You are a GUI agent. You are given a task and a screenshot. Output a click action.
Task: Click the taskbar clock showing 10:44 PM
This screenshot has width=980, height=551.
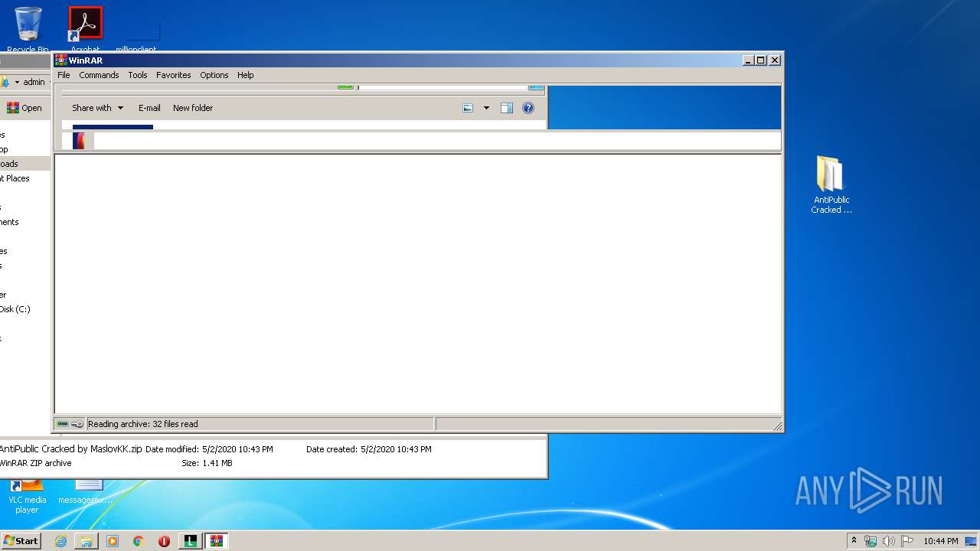click(940, 541)
